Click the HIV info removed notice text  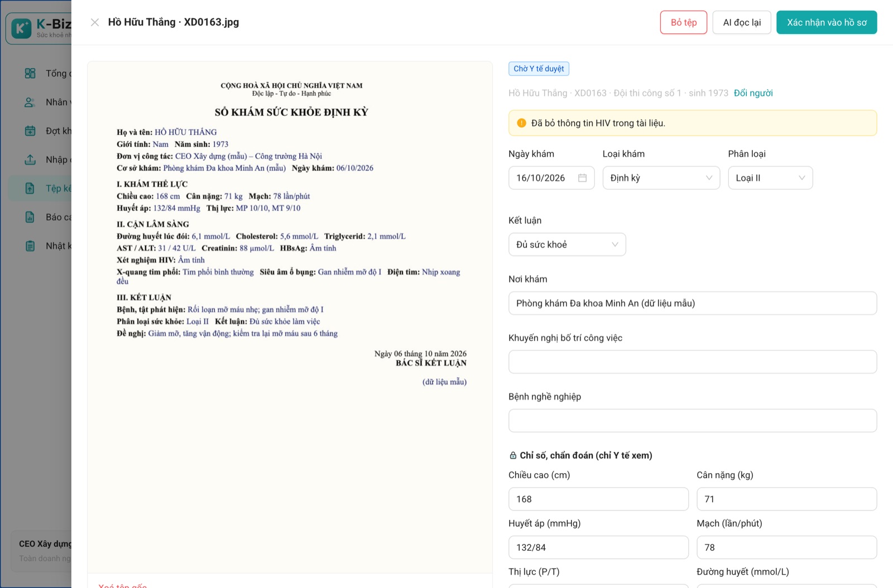coord(598,123)
